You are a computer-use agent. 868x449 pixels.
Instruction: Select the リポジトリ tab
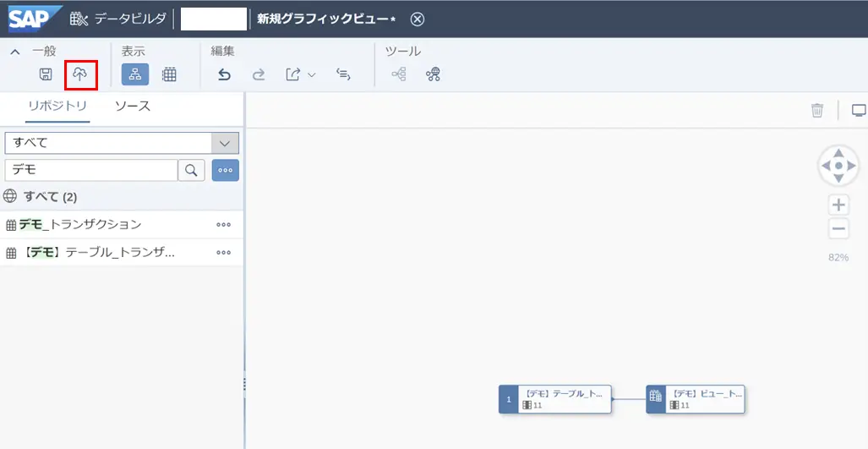click(57, 107)
